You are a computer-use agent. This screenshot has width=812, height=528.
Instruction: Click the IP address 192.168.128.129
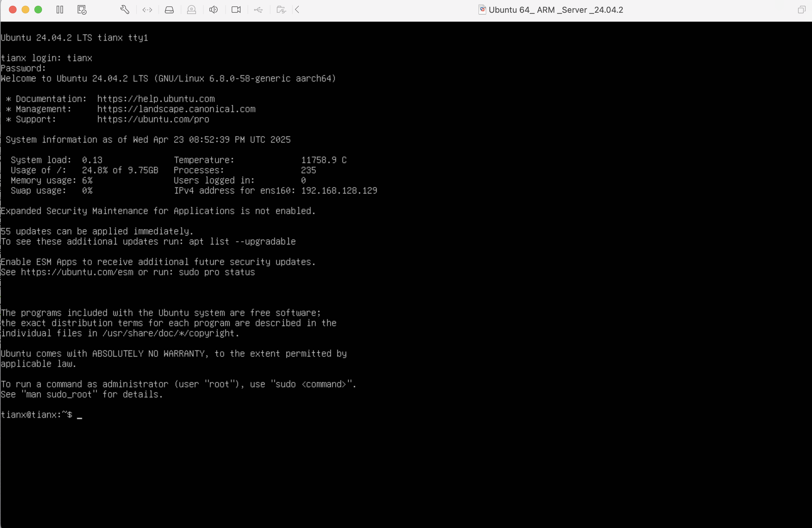click(x=339, y=190)
